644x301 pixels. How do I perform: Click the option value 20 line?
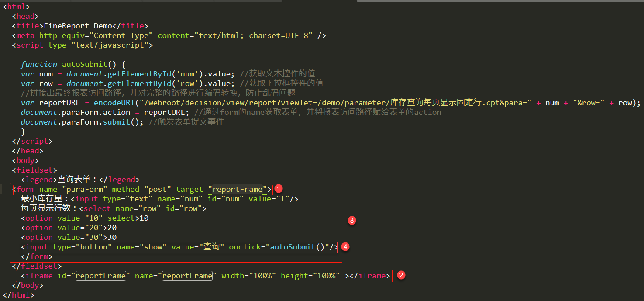tap(69, 228)
